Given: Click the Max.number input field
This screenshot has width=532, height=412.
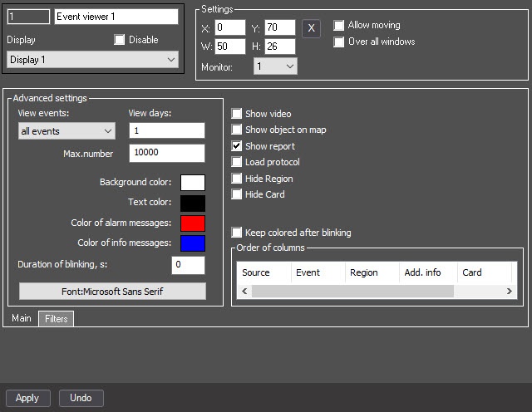Looking at the screenshot, I should click(166, 153).
